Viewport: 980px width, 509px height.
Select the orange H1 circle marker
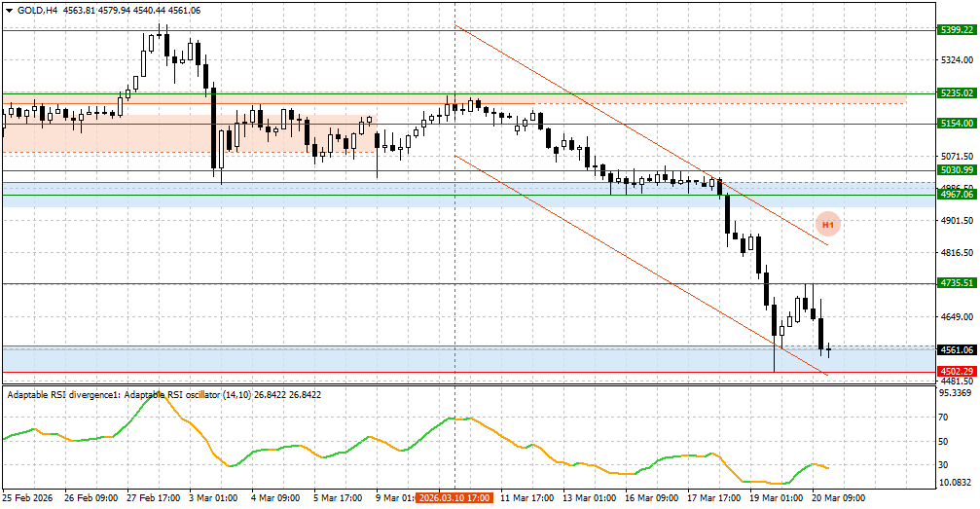828,224
